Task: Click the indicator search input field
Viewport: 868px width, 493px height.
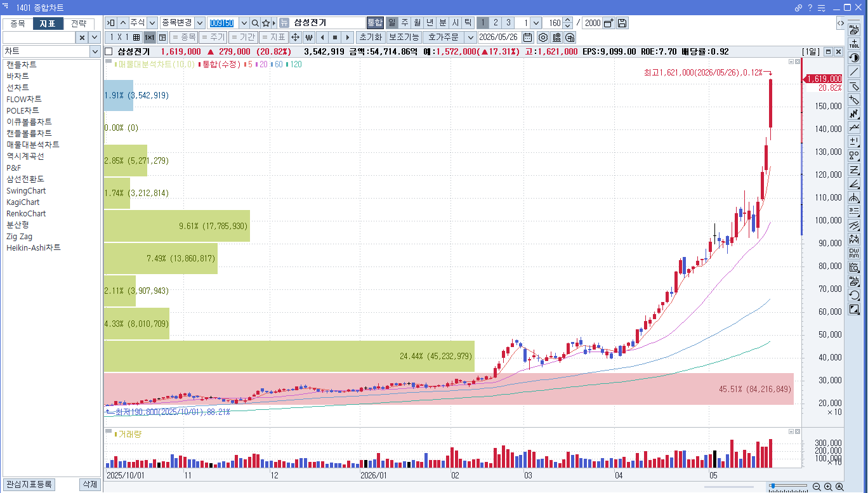Action: tap(39, 37)
